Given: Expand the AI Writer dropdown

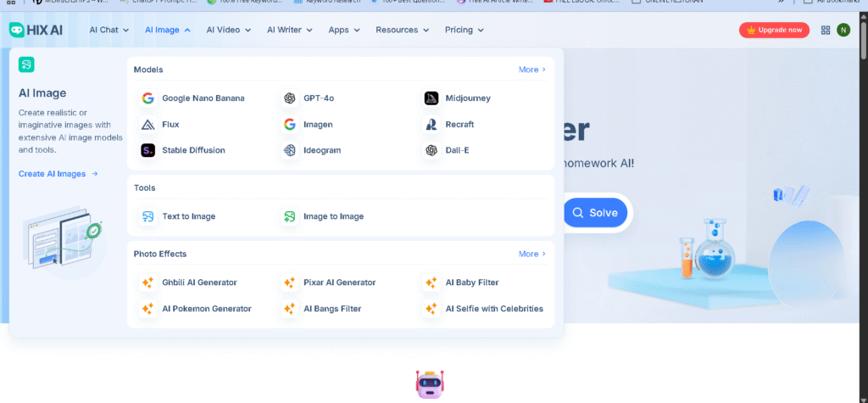Looking at the screenshot, I should tap(289, 30).
